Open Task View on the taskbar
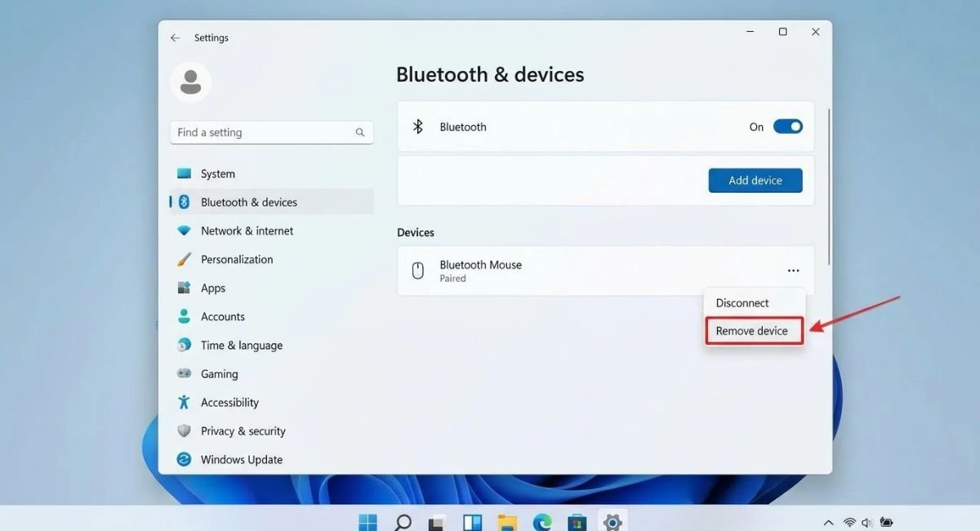This screenshot has width=980, height=531. click(438, 522)
